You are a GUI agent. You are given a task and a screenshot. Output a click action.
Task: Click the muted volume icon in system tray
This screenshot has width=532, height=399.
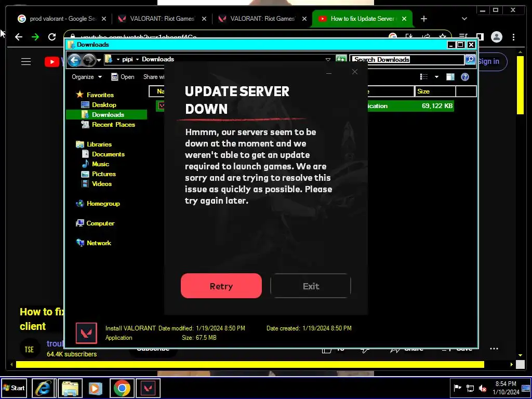[482, 388]
